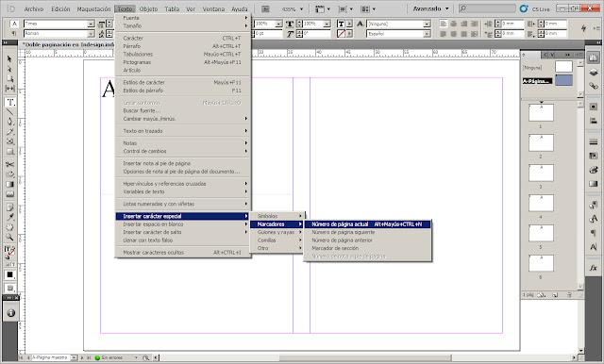Viewport: 604px width, 364px height.
Task: Select the Zoom magnifier tool
Action: [x=10, y=237]
